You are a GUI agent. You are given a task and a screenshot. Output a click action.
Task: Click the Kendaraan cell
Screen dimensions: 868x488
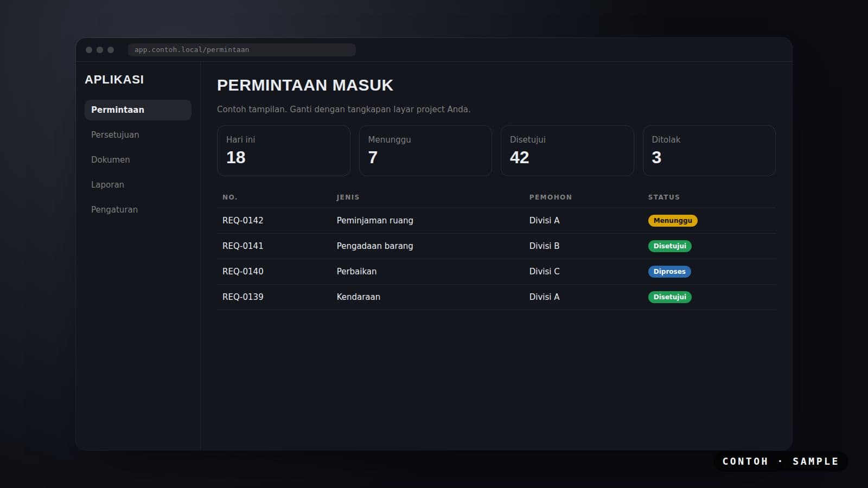pyautogui.click(x=359, y=297)
